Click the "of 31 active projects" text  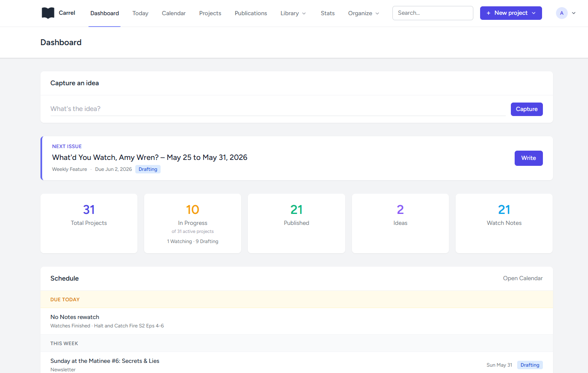click(193, 231)
